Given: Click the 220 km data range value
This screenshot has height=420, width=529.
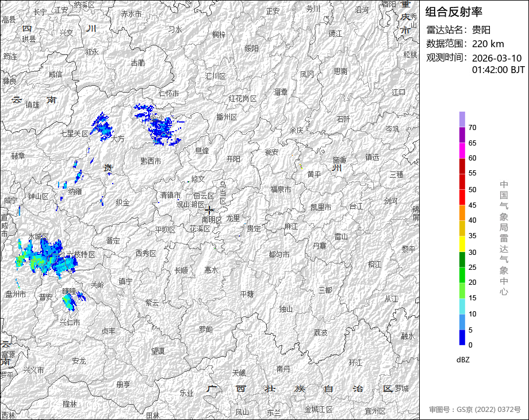Looking at the screenshot, I should pyautogui.click(x=488, y=44).
